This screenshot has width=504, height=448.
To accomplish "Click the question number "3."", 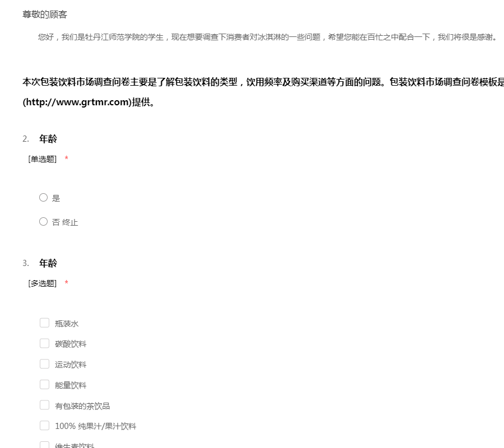I will click(26, 263).
